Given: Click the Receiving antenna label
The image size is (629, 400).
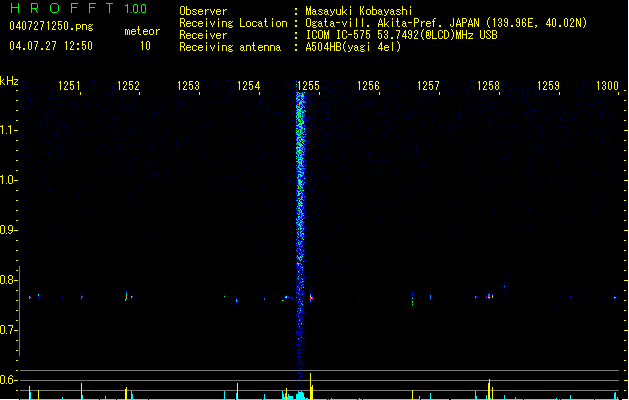Looking at the screenshot, I should 230,47.
